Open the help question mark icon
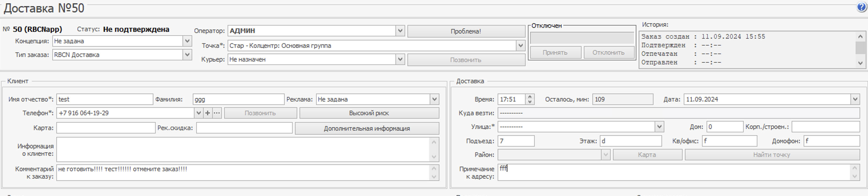Image resolution: width=868 pixels, height=196 pixels. (862, 7)
